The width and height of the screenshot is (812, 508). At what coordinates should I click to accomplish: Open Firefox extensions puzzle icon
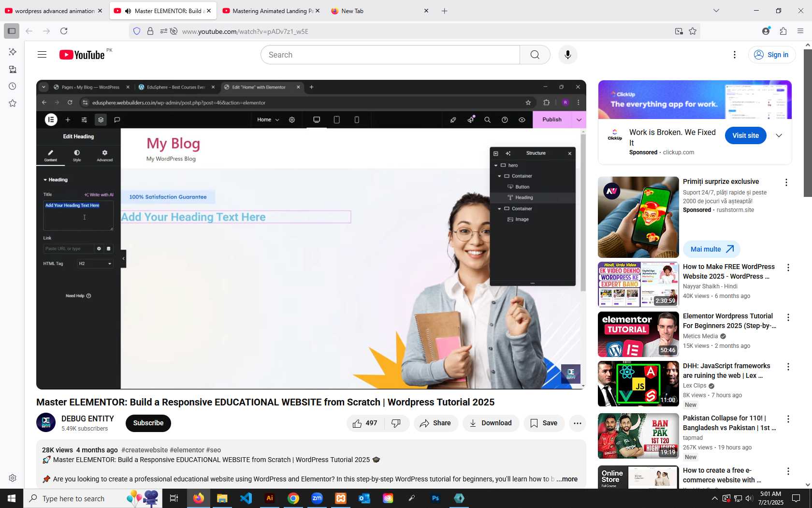[783, 31]
